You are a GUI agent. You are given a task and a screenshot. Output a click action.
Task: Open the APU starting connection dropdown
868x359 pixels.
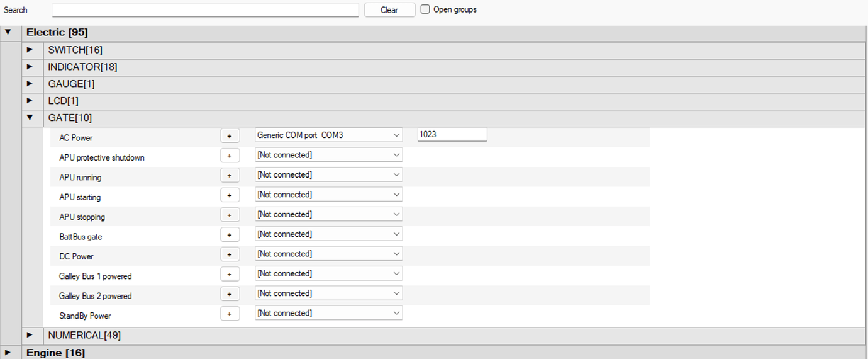pyautogui.click(x=328, y=195)
